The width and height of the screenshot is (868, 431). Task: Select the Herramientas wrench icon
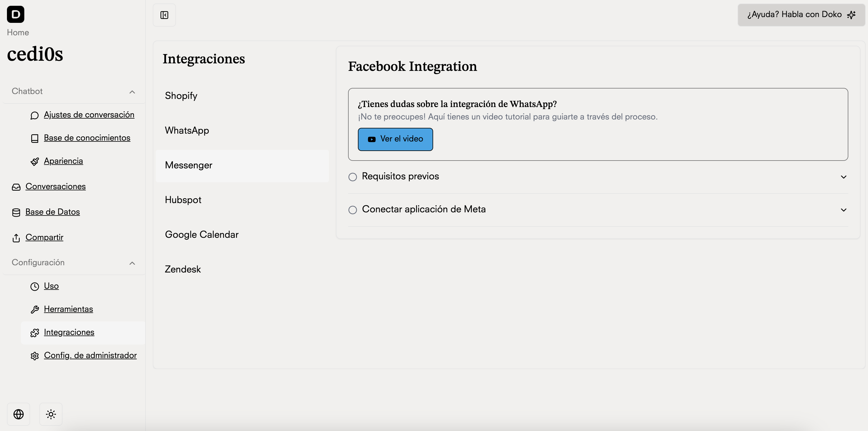[35, 309]
